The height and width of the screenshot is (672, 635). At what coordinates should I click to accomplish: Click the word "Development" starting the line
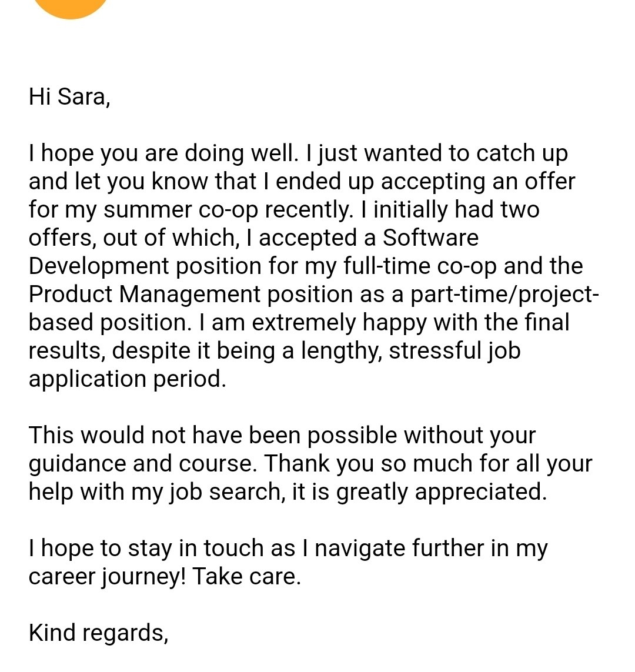point(99,266)
